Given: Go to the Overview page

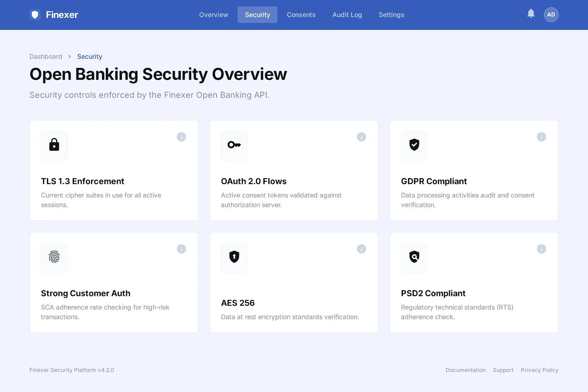Looking at the screenshot, I should (213, 15).
